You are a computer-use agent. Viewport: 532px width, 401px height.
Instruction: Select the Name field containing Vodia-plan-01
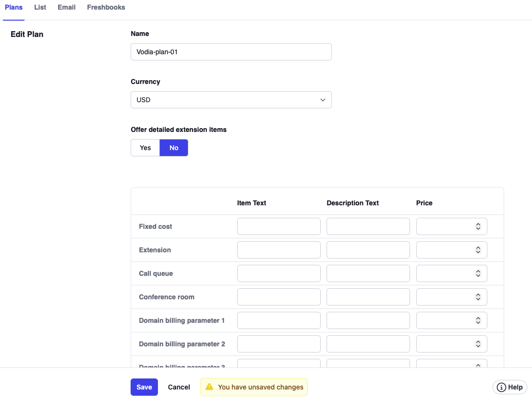coord(231,51)
